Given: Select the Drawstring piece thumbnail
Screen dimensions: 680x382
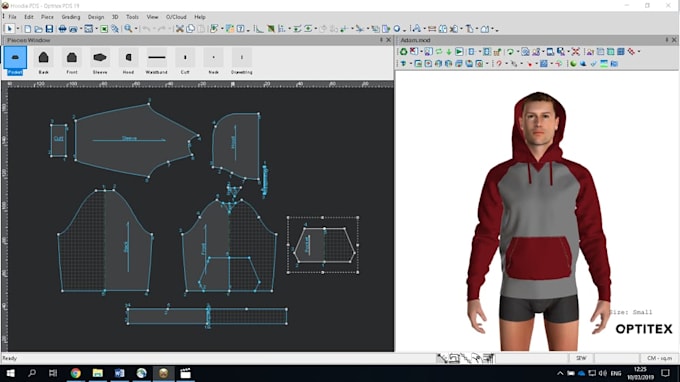Looking at the screenshot, I should pos(242,60).
